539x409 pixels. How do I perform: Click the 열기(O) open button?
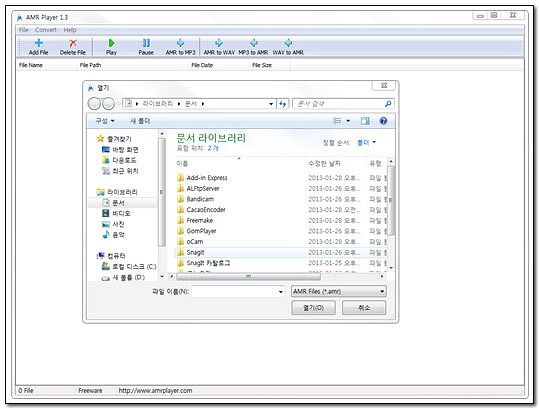pyautogui.click(x=313, y=308)
